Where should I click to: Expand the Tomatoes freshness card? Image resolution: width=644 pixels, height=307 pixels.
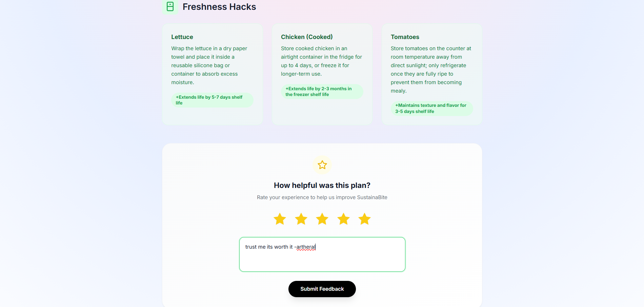click(431, 74)
